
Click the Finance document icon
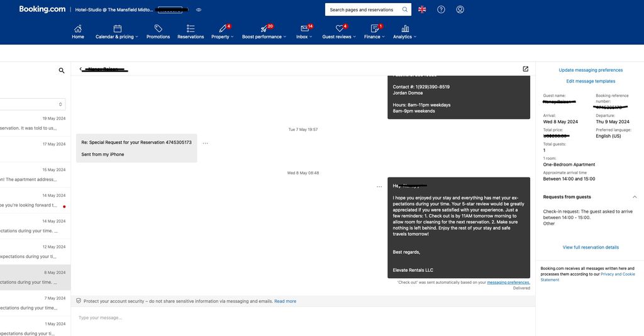(374, 28)
